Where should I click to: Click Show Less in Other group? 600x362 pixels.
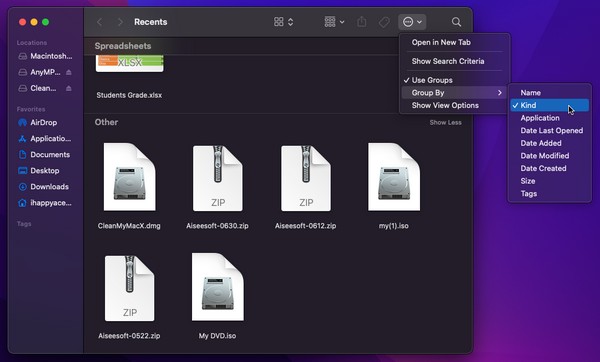point(445,122)
